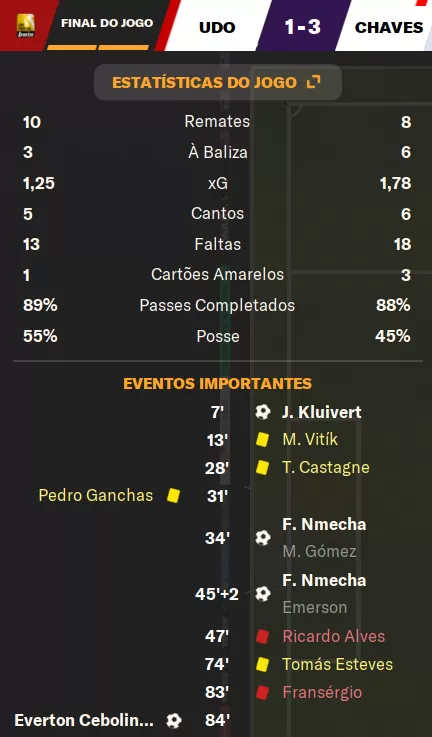Click yellow card icon for M. Vitík
This screenshot has height=737, width=432.
coord(262,439)
